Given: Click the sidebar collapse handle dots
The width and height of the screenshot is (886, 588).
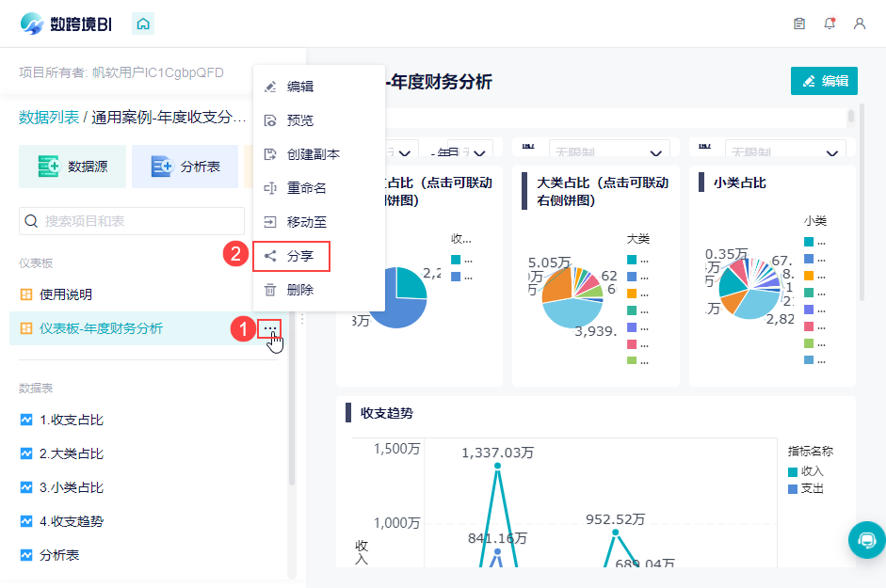Looking at the screenshot, I should (302, 319).
